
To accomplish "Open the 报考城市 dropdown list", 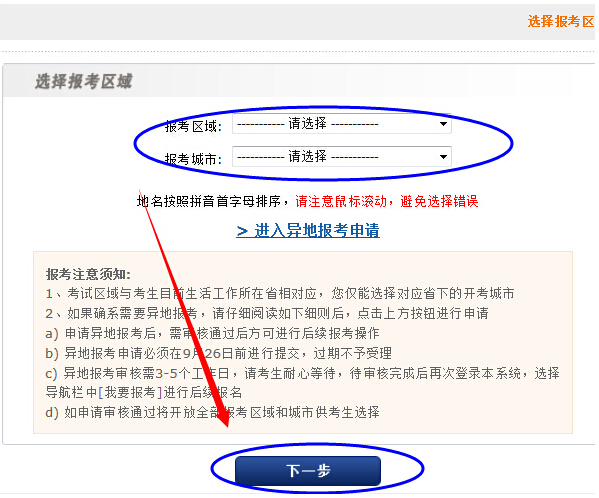I will pos(342,157).
